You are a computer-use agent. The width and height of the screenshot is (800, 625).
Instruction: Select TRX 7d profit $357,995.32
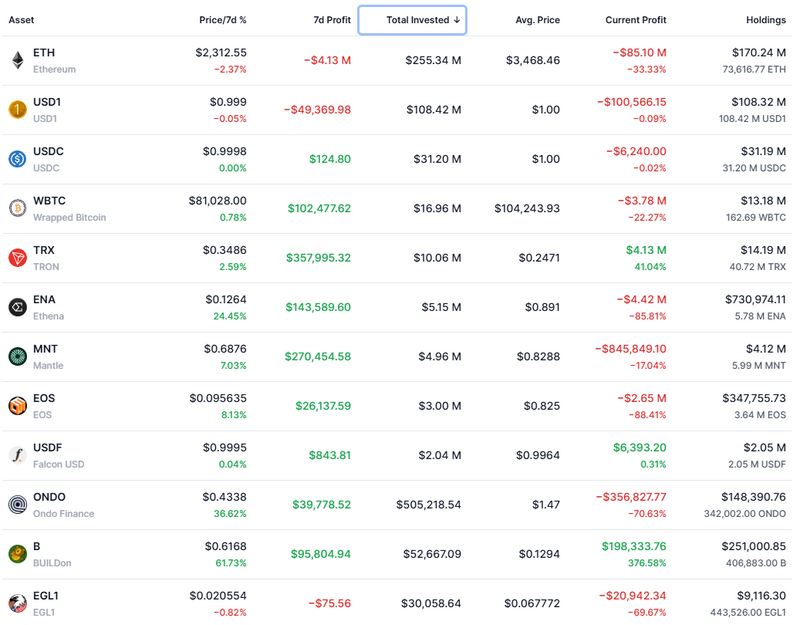point(318,258)
